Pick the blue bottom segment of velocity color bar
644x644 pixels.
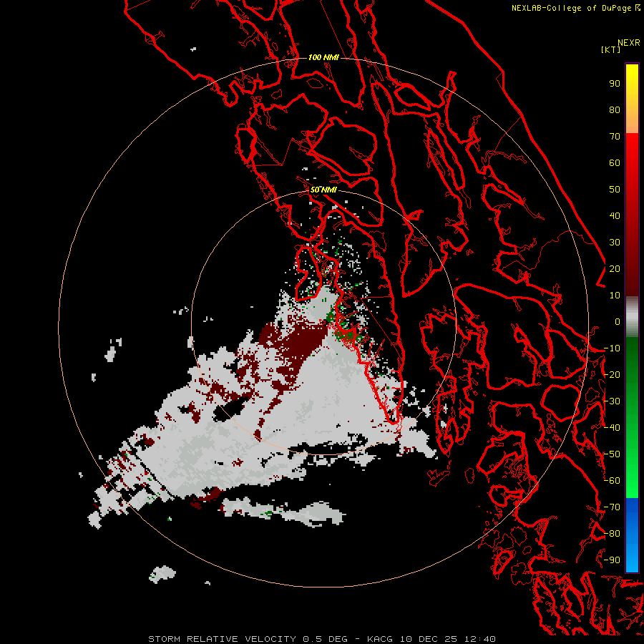tap(632, 535)
